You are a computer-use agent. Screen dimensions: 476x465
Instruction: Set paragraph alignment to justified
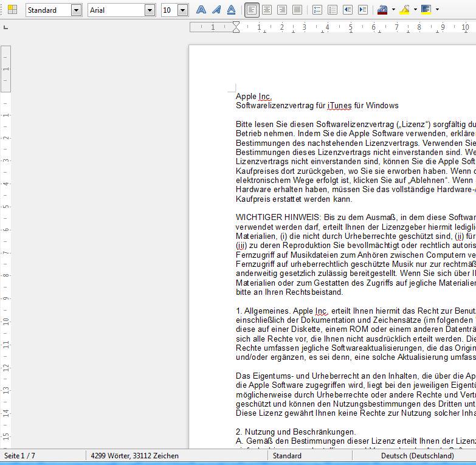[297, 10]
